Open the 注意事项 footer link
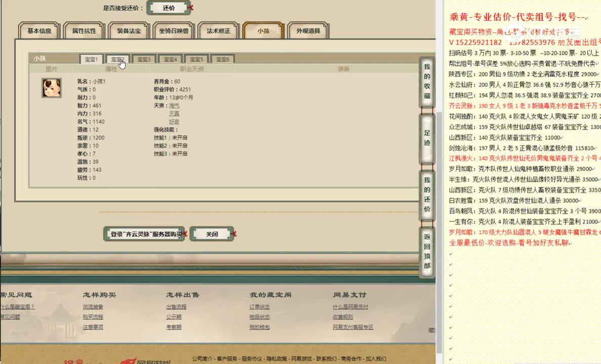 pos(93,327)
